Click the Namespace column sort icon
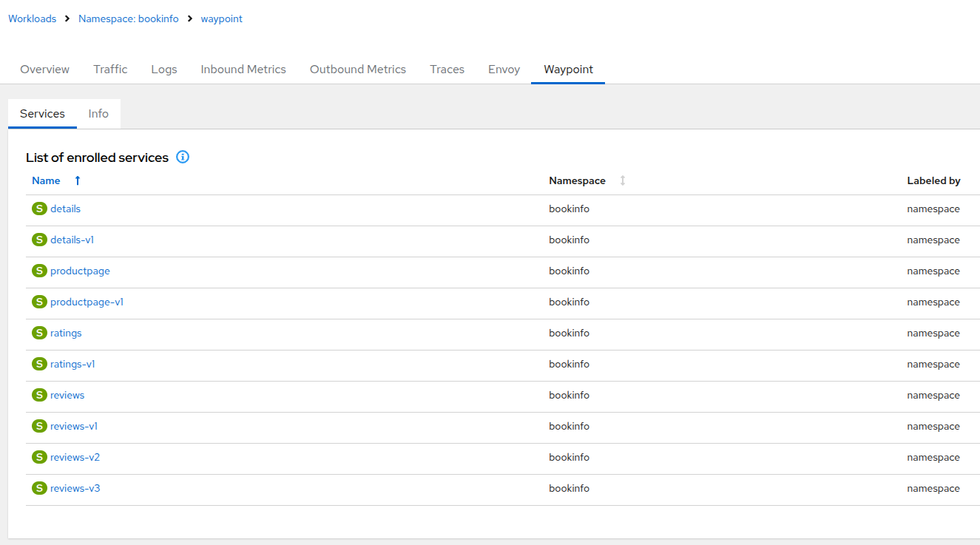 [x=622, y=180]
